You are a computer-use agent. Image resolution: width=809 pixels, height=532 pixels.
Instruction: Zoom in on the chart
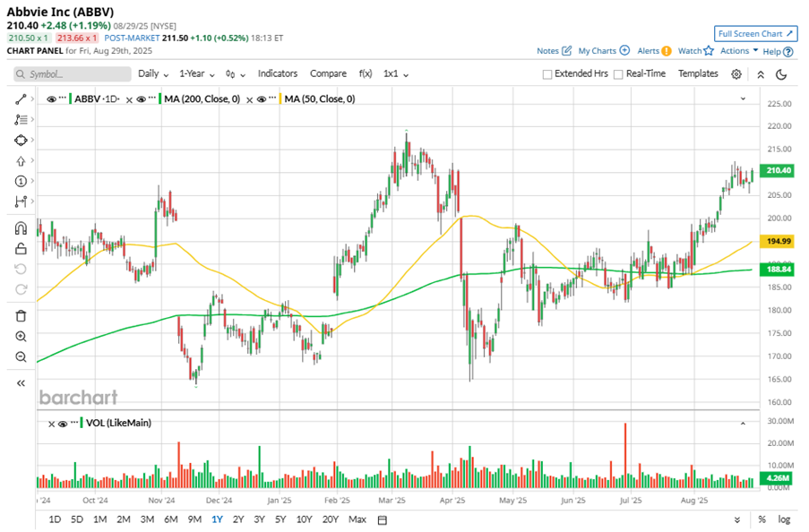pos(21,337)
